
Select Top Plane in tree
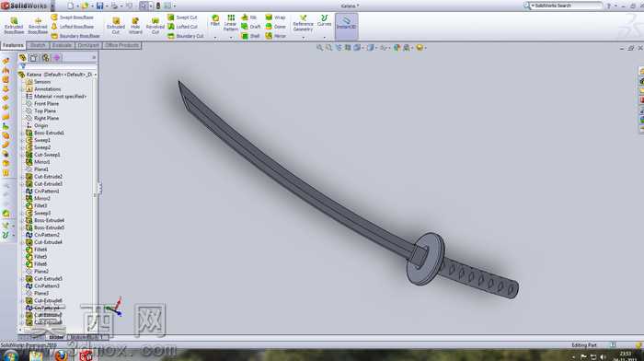(x=41, y=111)
